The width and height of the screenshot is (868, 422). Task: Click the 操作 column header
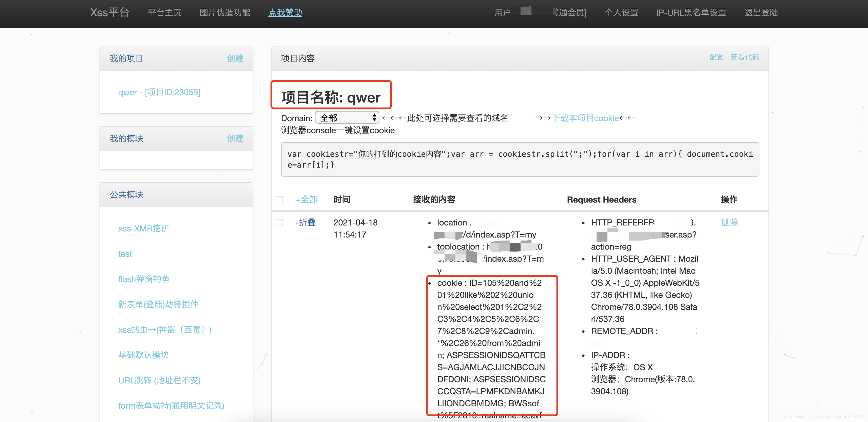pyautogui.click(x=729, y=199)
